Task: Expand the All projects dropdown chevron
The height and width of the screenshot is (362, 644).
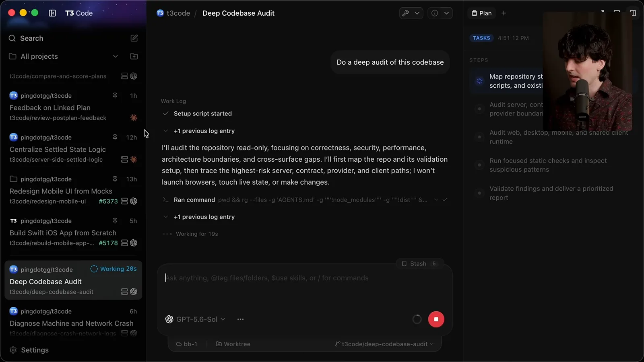Action: [x=116, y=56]
